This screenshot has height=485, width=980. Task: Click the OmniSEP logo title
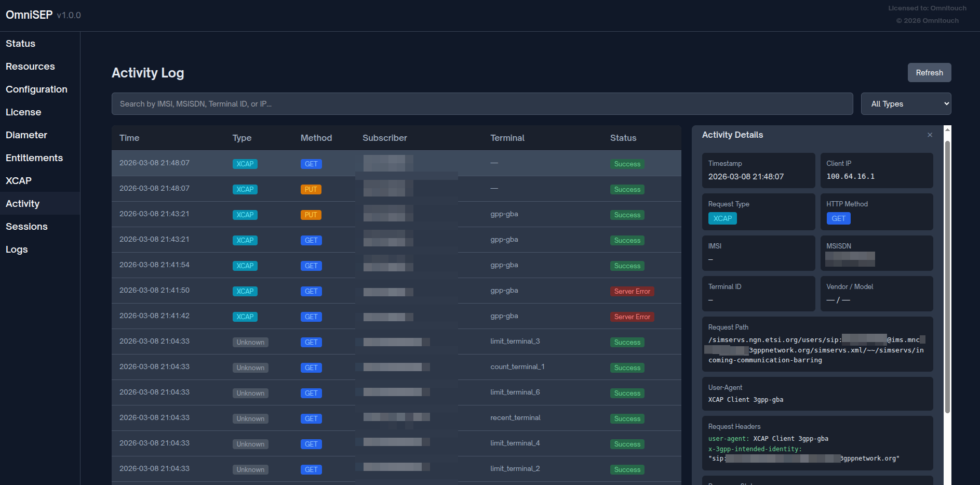(29, 15)
